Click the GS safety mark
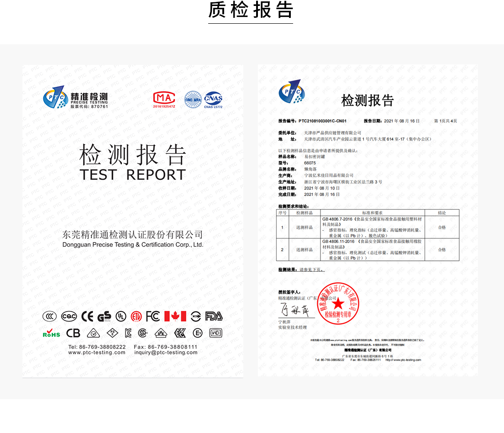 pos(105,317)
